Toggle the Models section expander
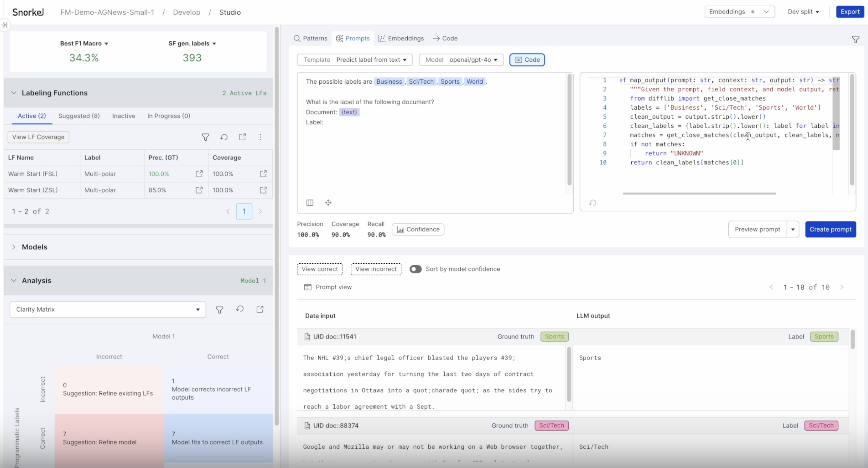This screenshot has width=868, height=468. click(x=14, y=247)
